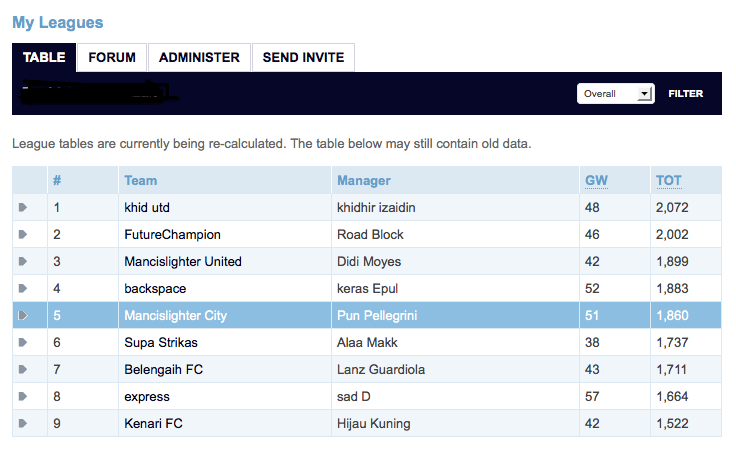Sort by the TOT column header
The width and height of the screenshot is (736, 457).
[669, 181]
